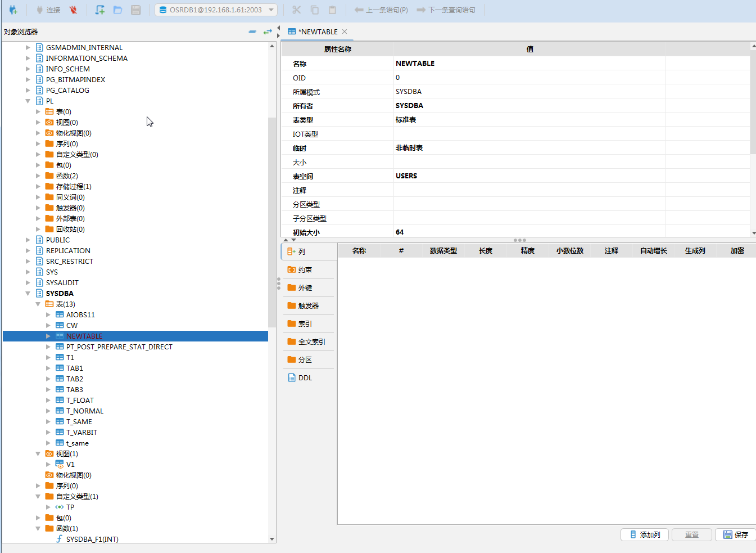756x553 pixels.
Task: Close the *NEWTABLE editor tab
Action: pos(345,32)
